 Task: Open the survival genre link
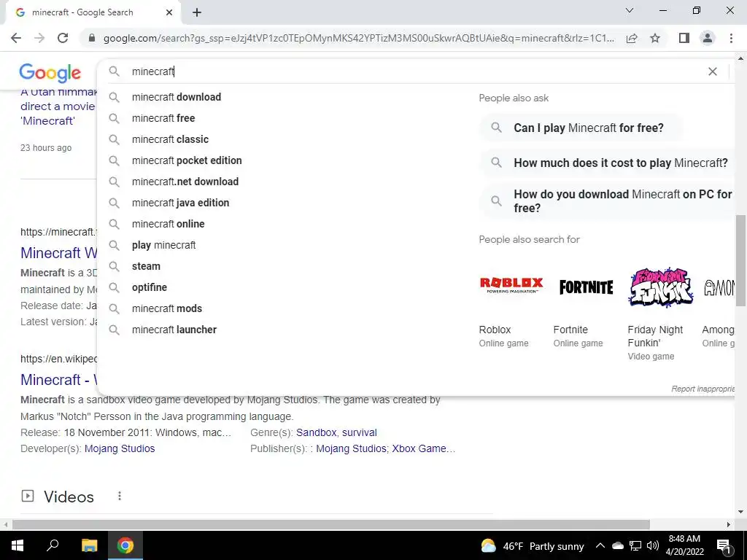(359, 432)
